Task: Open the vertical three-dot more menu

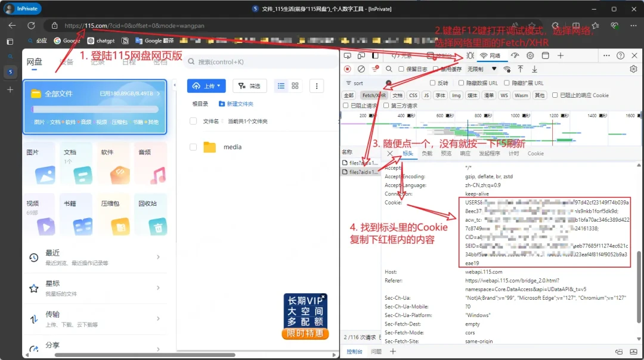Action: pos(316,86)
